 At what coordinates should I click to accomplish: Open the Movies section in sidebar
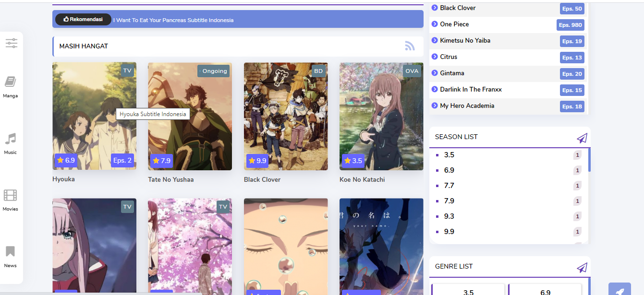point(10,200)
